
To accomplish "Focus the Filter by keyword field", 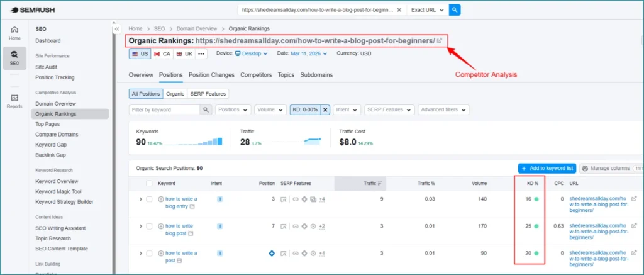I will click(164, 109).
